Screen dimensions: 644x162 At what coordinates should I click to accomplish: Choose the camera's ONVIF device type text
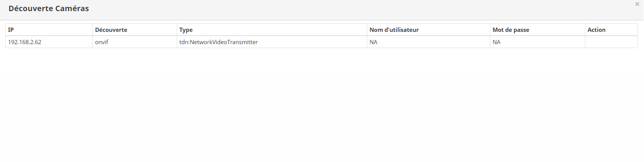tap(219, 42)
